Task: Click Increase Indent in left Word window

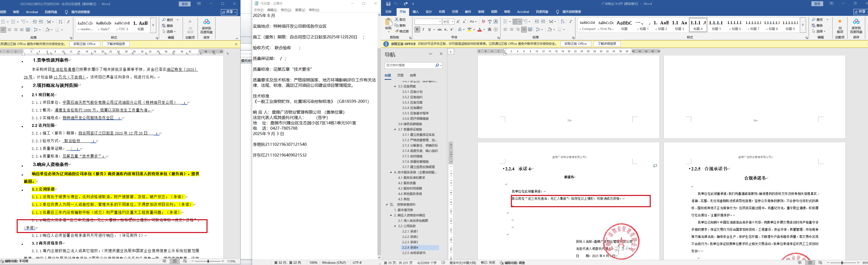Action: click(x=41, y=21)
